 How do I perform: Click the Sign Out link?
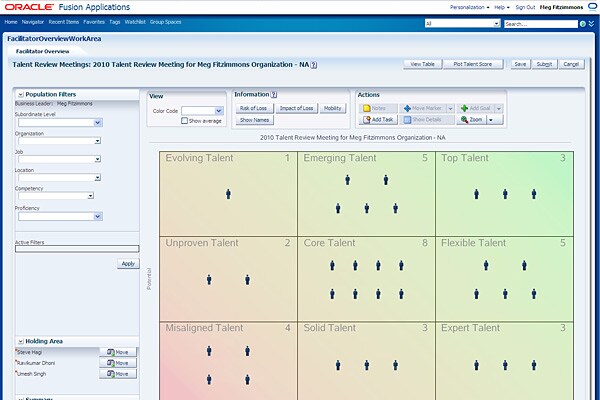point(525,7)
